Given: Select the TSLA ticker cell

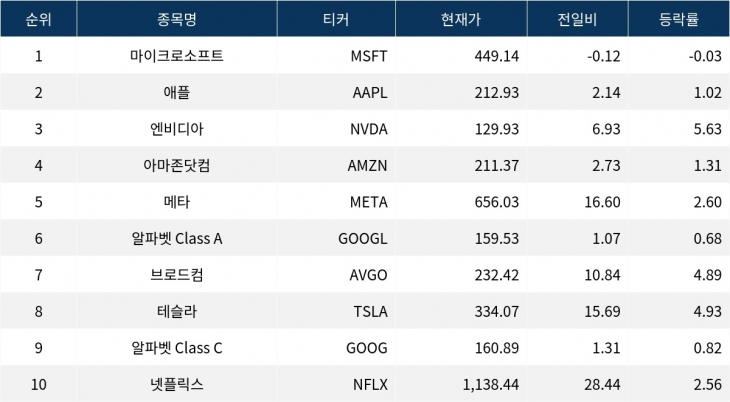Looking at the screenshot, I should coord(369,311).
